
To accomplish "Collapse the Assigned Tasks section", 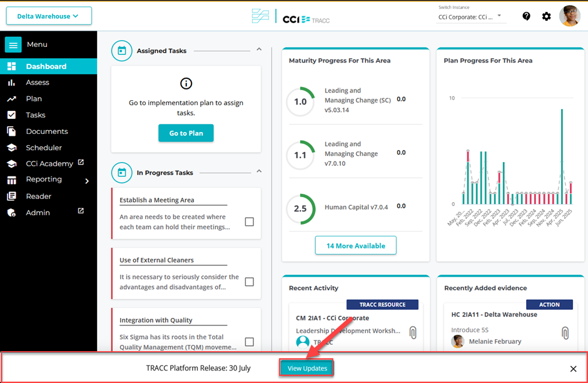I will pyautogui.click(x=259, y=49).
